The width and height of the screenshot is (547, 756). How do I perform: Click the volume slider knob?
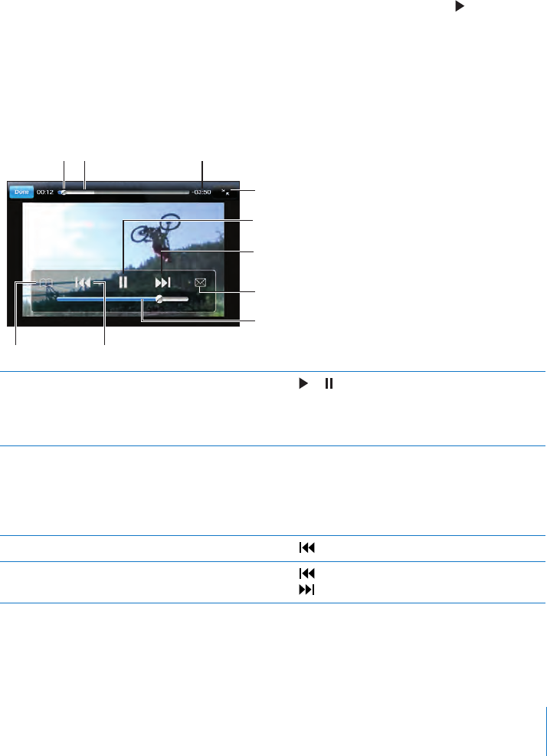(x=159, y=299)
